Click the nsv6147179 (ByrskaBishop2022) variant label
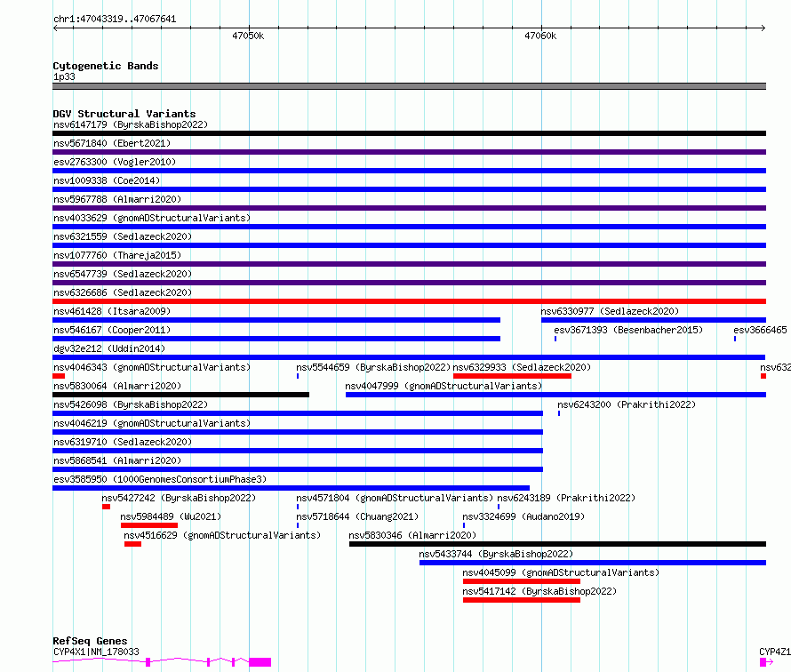The height and width of the screenshot is (672, 791). [131, 124]
